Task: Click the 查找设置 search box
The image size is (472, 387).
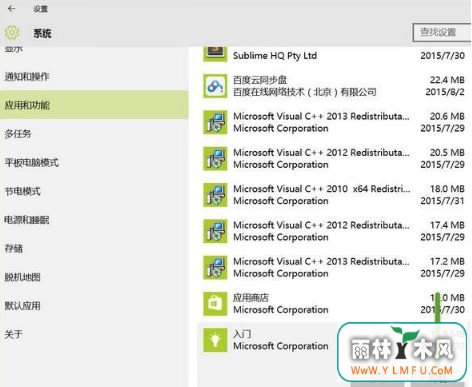Action: pyautogui.click(x=442, y=32)
